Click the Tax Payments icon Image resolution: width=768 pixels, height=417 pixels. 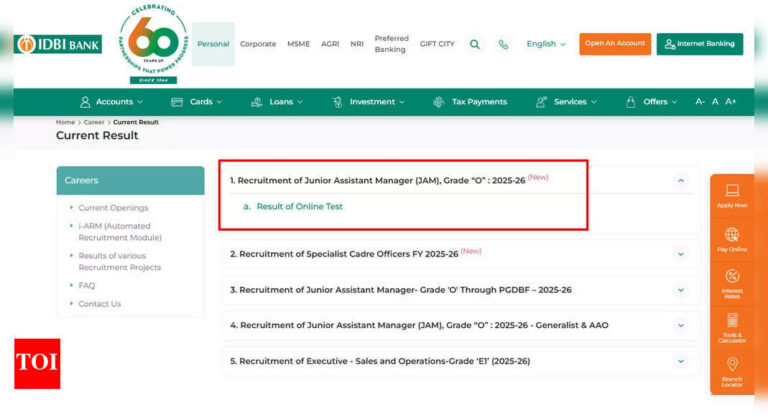438,102
